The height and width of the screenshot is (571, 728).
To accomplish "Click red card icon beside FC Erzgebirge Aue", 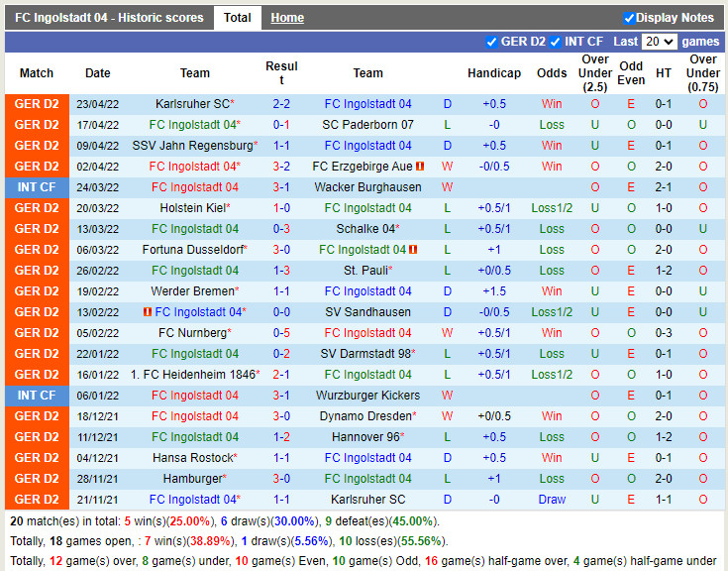I will coord(420,167).
